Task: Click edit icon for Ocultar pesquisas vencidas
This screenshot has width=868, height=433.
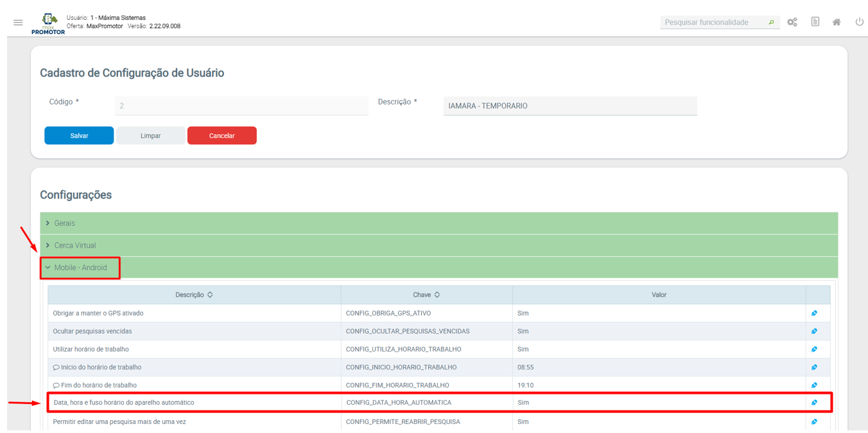Action: tap(814, 331)
